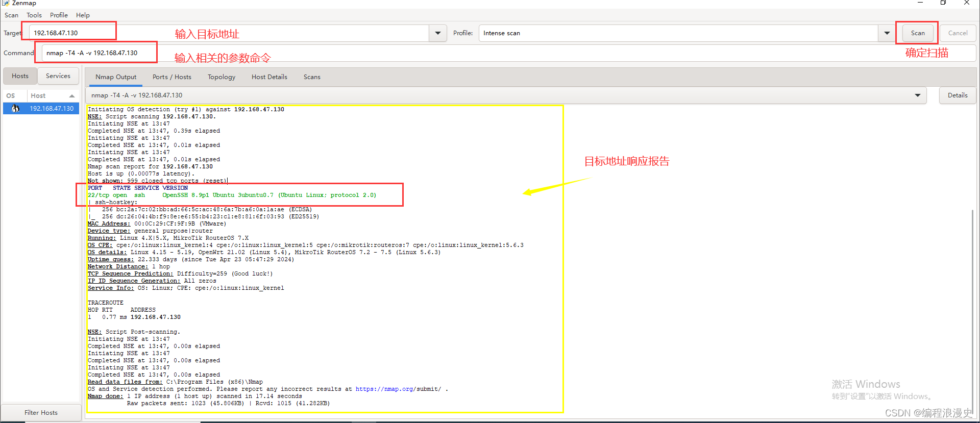Click the 'Nmap done:' summary line
This screenshot has width=980, height=423.
click(x=194, y=396)
